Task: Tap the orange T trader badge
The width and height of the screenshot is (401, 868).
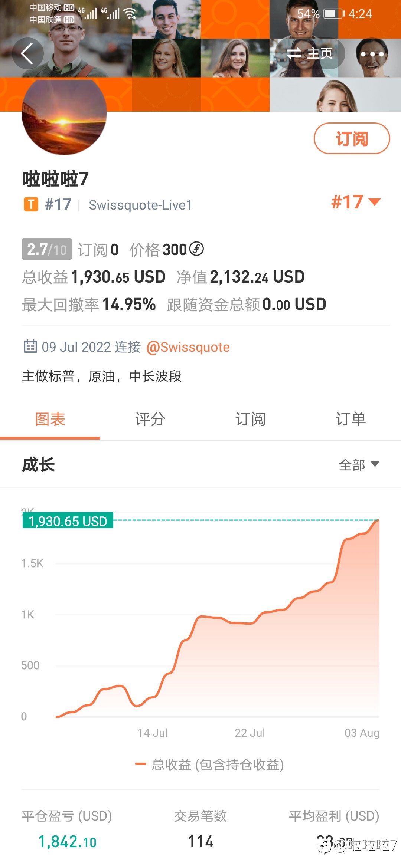Action: coord(31,204)
